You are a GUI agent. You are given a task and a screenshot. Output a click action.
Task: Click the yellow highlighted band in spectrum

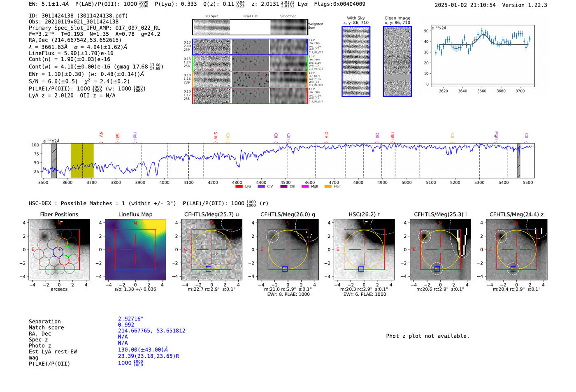tap(82, 161)
